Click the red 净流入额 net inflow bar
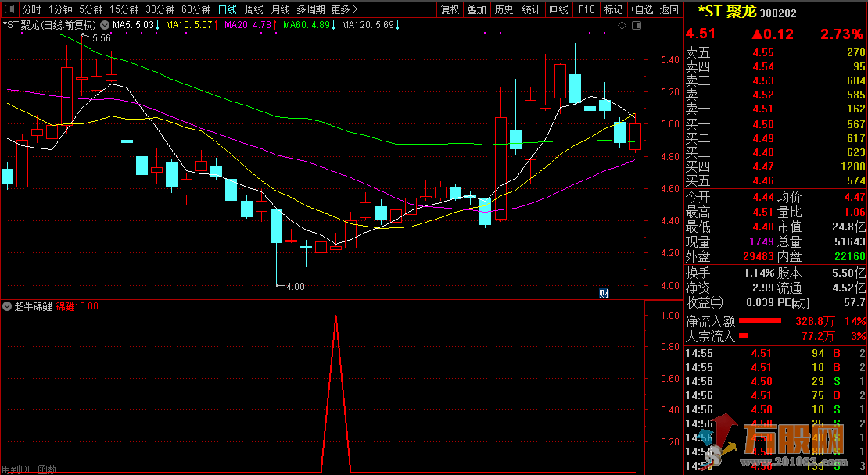868x475 pixels. coord(760,321)
